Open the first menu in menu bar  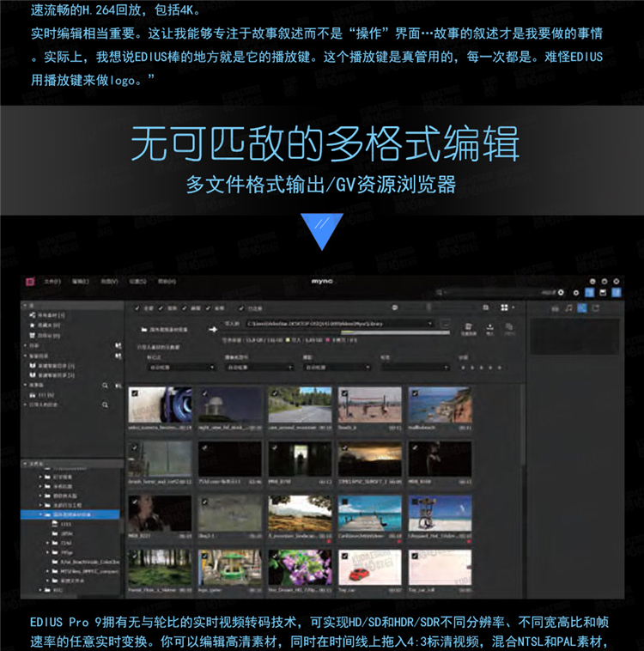52,281
